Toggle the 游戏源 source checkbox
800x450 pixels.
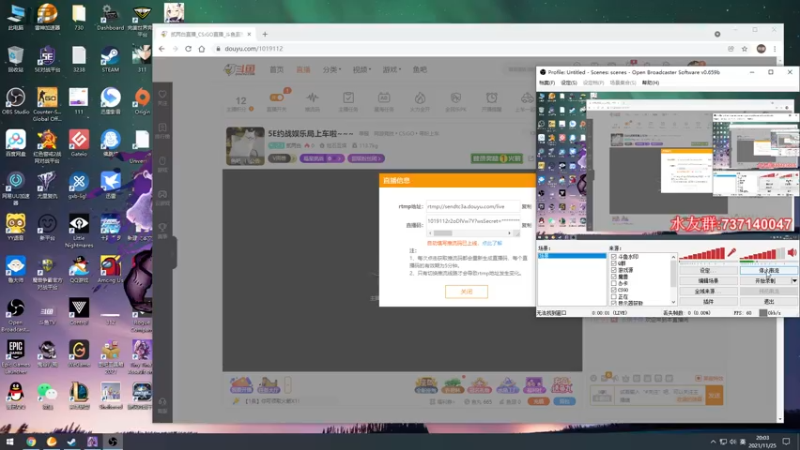[614, 270]
